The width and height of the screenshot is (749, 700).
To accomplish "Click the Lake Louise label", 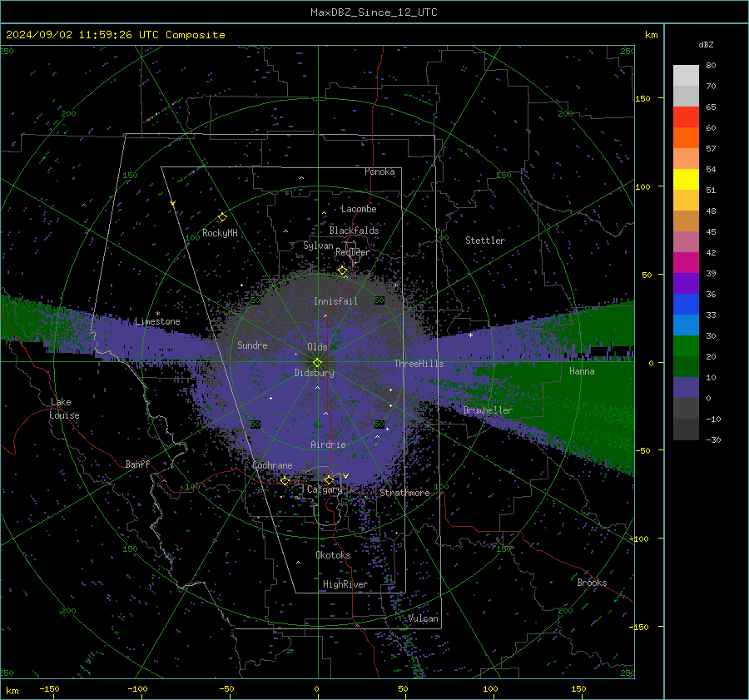I will [x=64, y=409].
